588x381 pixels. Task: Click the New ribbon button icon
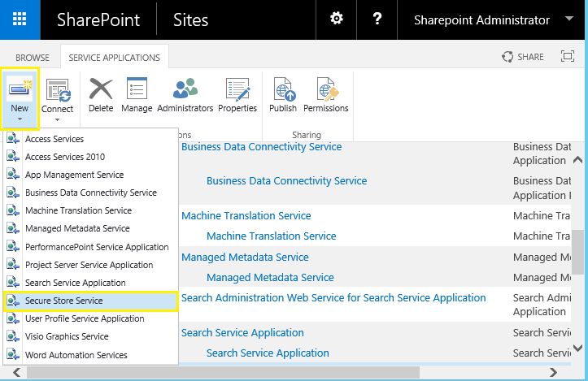20,89
